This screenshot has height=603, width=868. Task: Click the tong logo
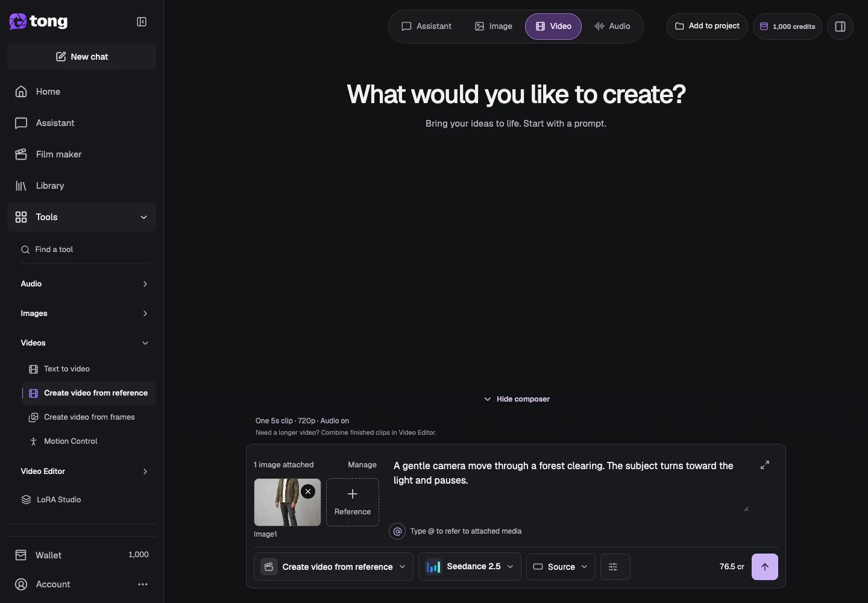[39, 22]
